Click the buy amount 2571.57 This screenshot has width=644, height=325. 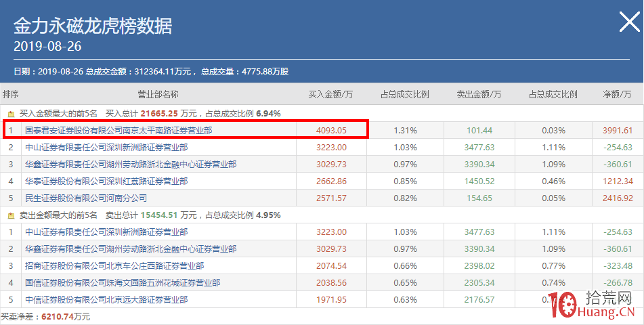[331, 198]
